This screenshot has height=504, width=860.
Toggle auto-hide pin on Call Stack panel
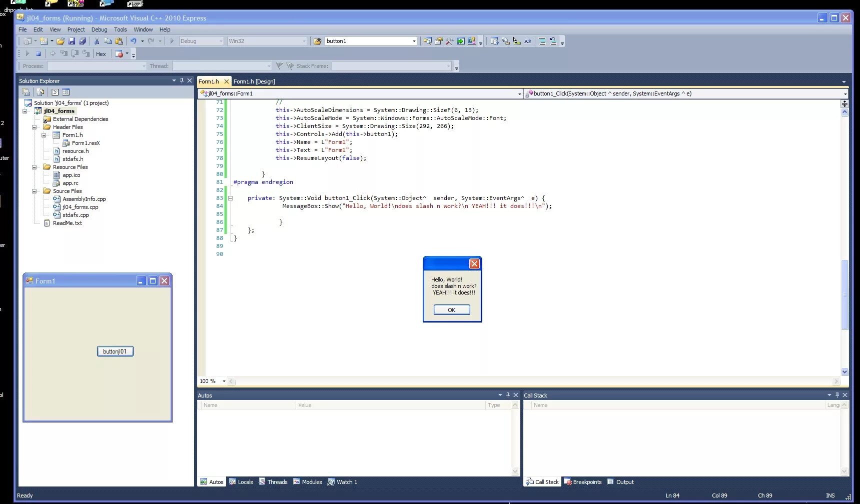[x=837, y=395]
